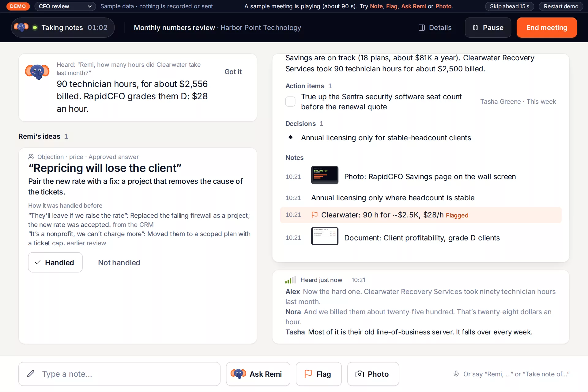Viewport: 588px width, 392px height.
Task: Open the Client profitability document thumbnail
Action: click(325, 236)
